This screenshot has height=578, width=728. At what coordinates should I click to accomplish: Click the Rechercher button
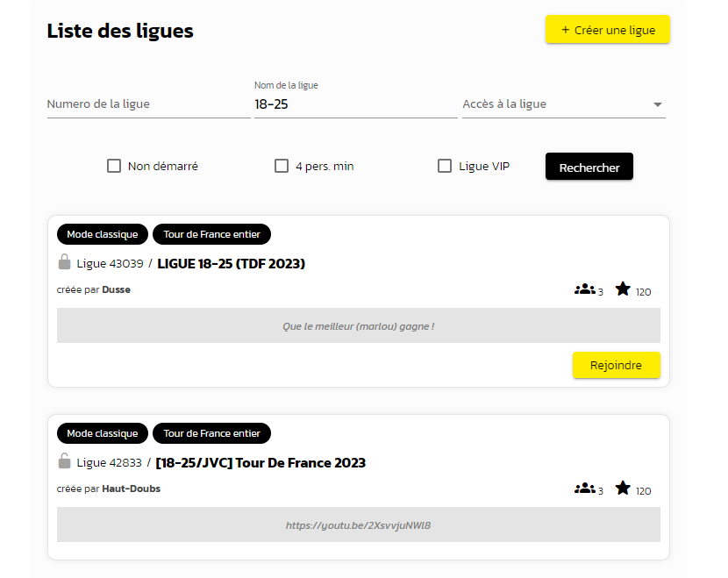(x=589, y=167)
